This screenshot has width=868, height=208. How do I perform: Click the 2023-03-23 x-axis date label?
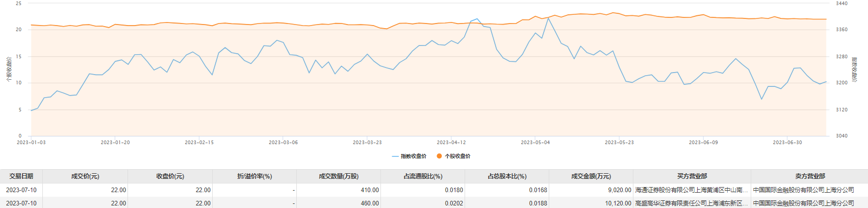[x=367, y=143]
